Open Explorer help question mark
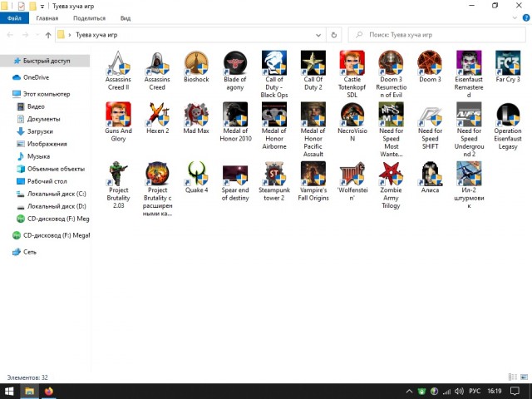532x399 pixels. [x=525, y=18]
